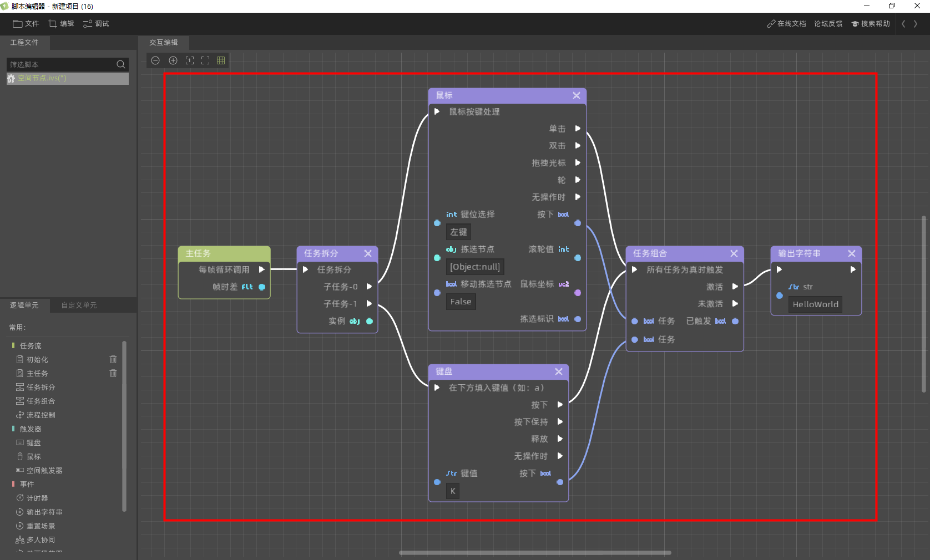Click the search icon in 筛选脚本 box
Screen dimensions: 930x560
click(x=120, y=64)
